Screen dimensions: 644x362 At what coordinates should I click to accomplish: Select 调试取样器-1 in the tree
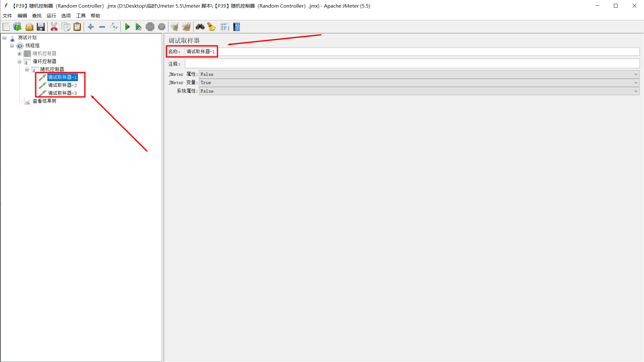(62, 77)
